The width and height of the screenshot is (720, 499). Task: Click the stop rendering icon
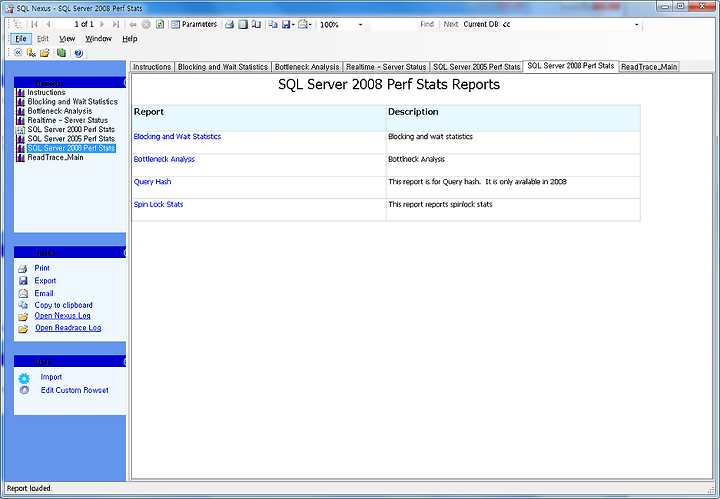[146, 24]
